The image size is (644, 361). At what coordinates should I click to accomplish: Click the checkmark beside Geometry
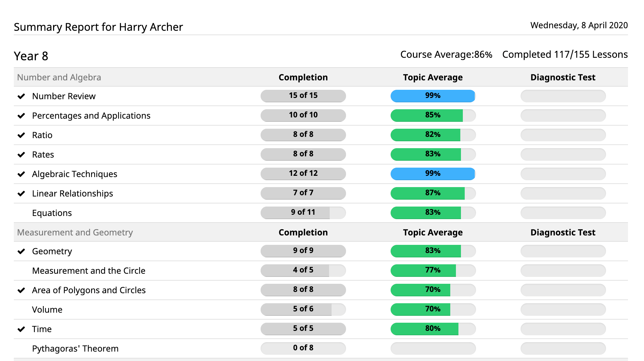[x=21, y=251]
